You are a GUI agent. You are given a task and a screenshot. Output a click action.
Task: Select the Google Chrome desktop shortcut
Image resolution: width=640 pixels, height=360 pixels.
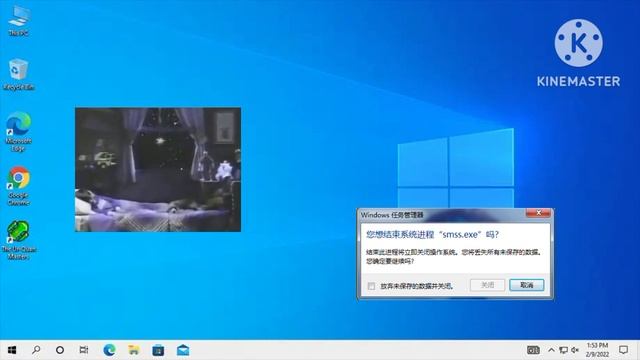18,186
